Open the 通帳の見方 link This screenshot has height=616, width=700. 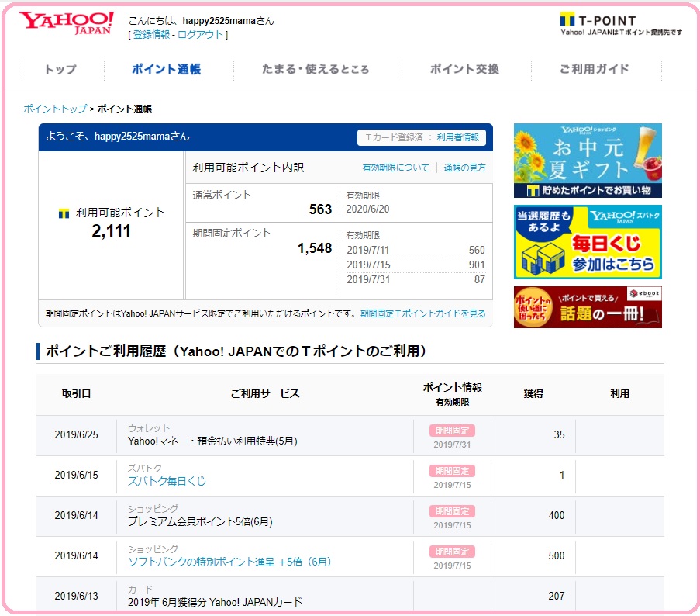[464, 168]
